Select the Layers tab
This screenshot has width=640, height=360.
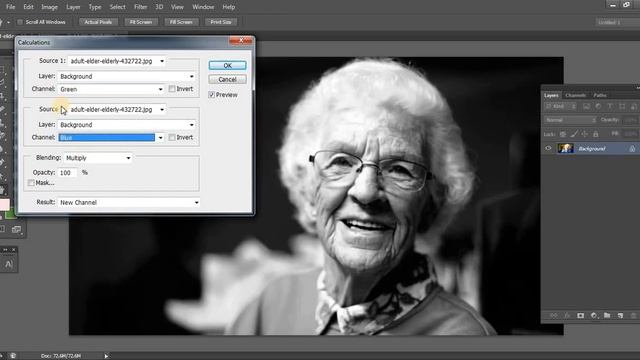tap(551, 95)
